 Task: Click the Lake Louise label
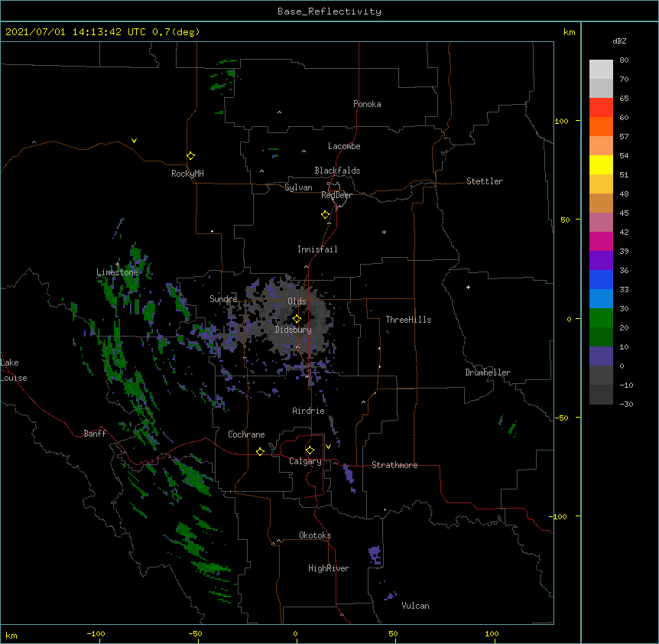pos(14,370)
